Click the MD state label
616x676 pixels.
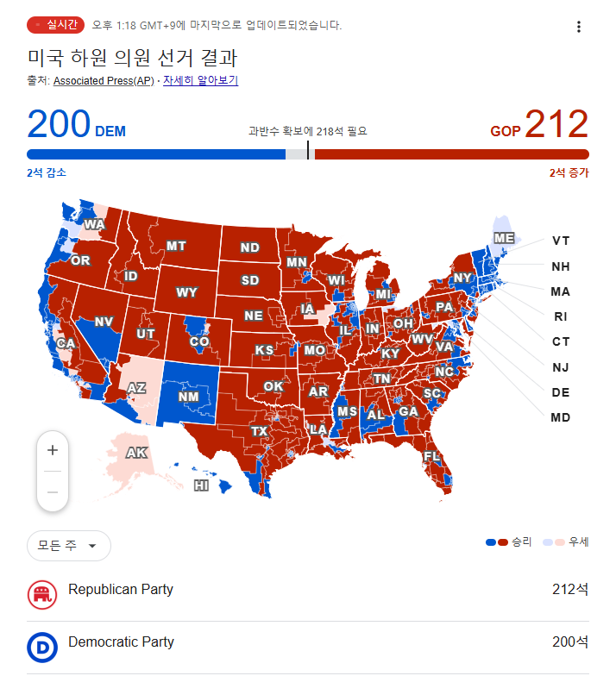561,417
